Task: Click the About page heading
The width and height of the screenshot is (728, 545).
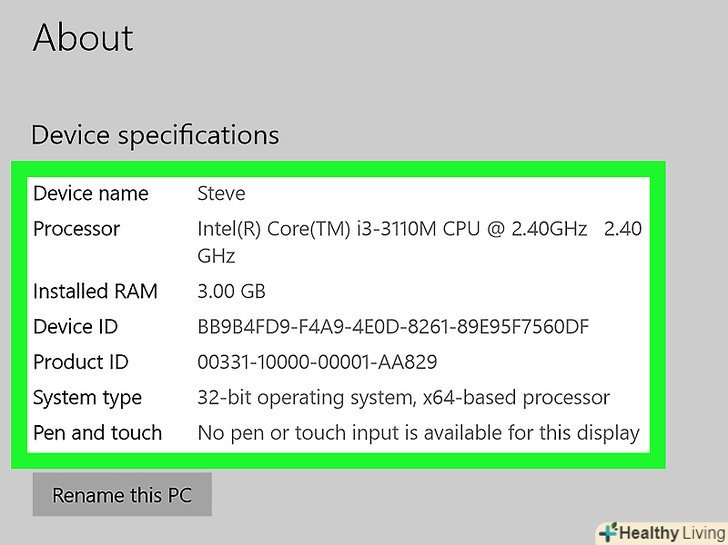Action: click(83, 38)
